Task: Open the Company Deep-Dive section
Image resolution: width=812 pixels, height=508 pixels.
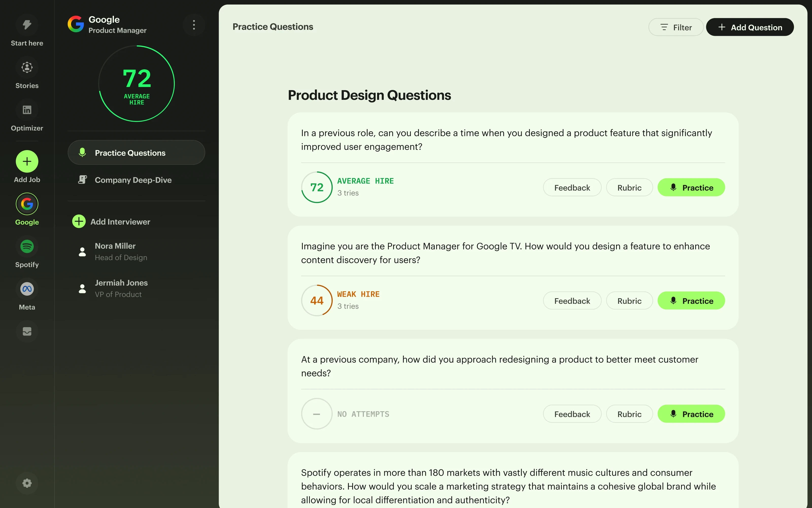Action: click(x=136, y=180)
